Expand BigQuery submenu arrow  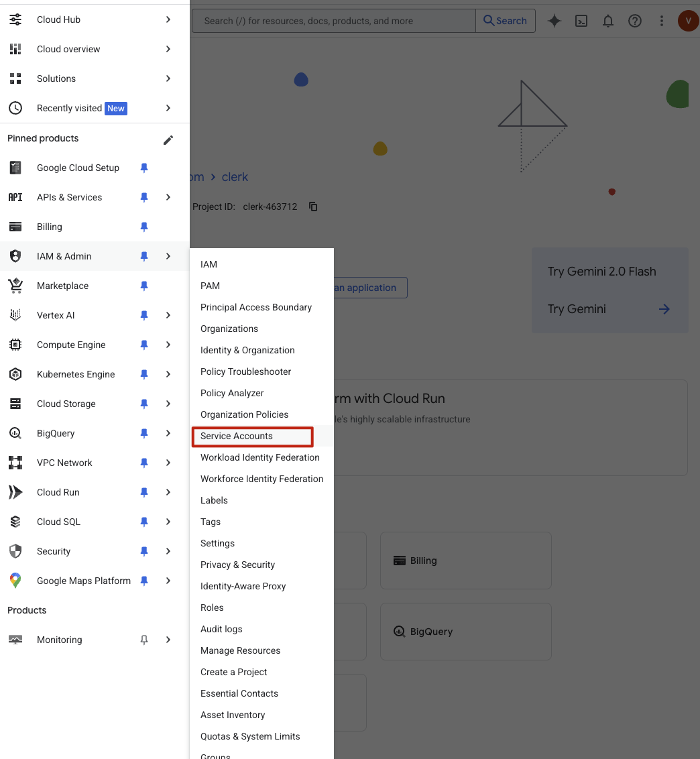[x=168, y=433]
